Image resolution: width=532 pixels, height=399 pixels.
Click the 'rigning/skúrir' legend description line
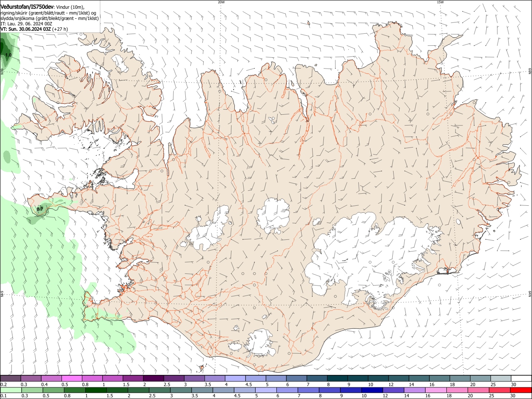click(x=48, y=13)
